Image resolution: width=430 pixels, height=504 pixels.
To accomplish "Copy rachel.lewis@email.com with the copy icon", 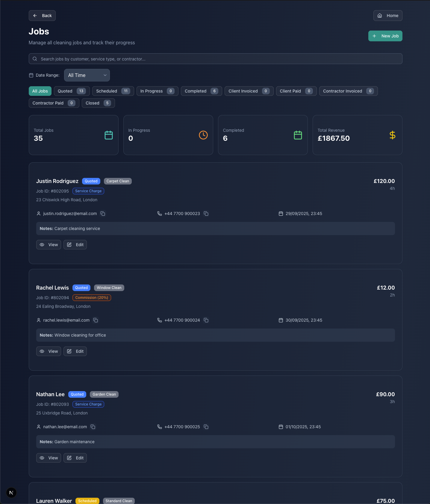I will (96, 320).
